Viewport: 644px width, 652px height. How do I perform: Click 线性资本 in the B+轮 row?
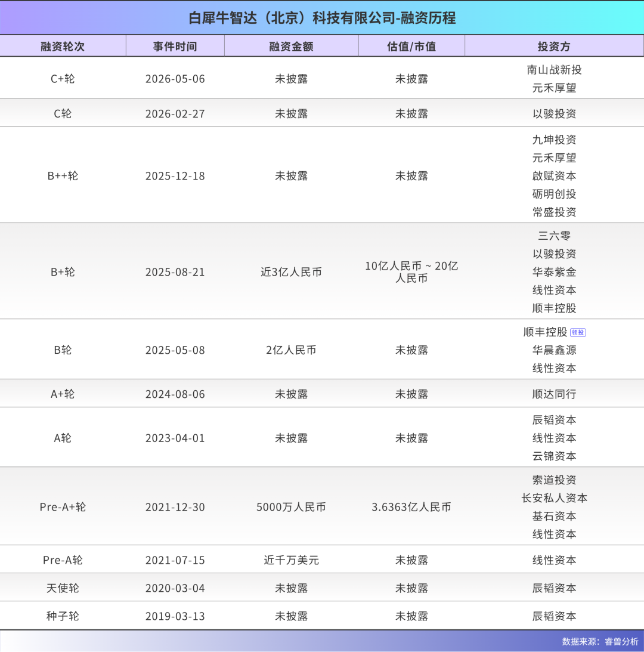click(554, 290)
